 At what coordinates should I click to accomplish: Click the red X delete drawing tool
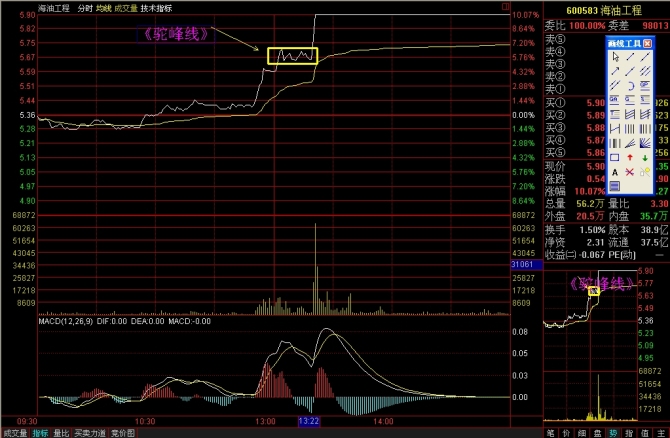coord(630,172)
